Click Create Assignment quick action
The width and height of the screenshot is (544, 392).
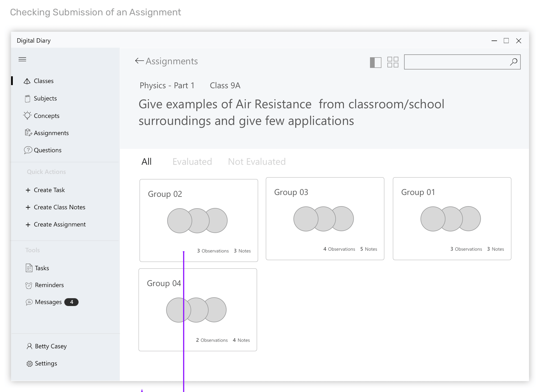pos(59,224)
